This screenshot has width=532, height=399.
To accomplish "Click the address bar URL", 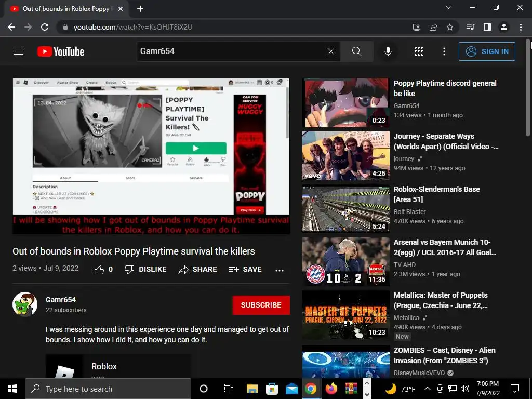I will (132, 27).
